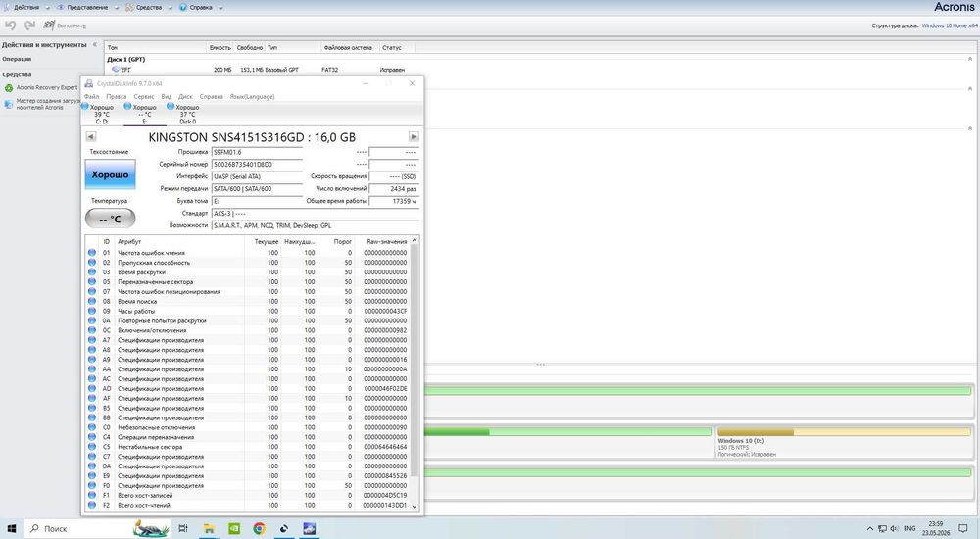Image resolution: width=980 pixels, height=539 pixels.
Task: Click the temperature -- °C button
Action: coord(110,219)
